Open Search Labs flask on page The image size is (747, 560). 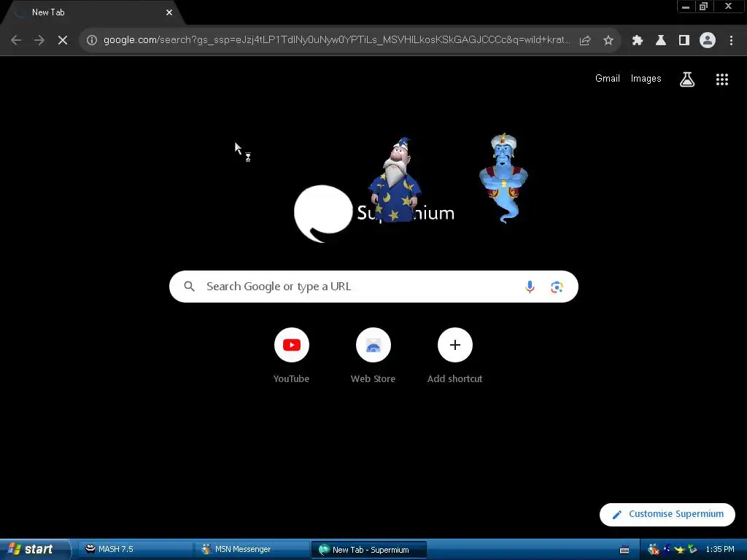(x=687, y=79)
